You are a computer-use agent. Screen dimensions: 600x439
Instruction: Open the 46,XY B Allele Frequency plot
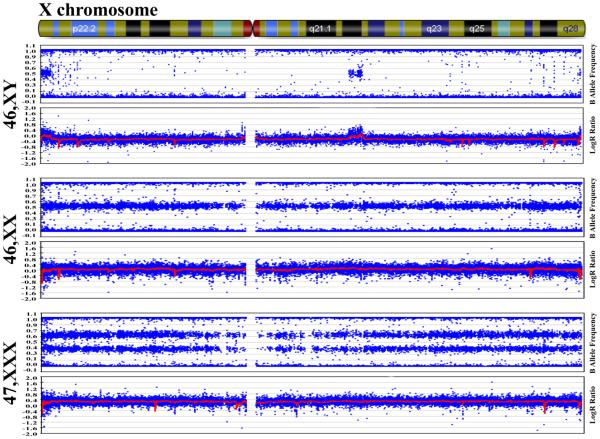(312, 74)
